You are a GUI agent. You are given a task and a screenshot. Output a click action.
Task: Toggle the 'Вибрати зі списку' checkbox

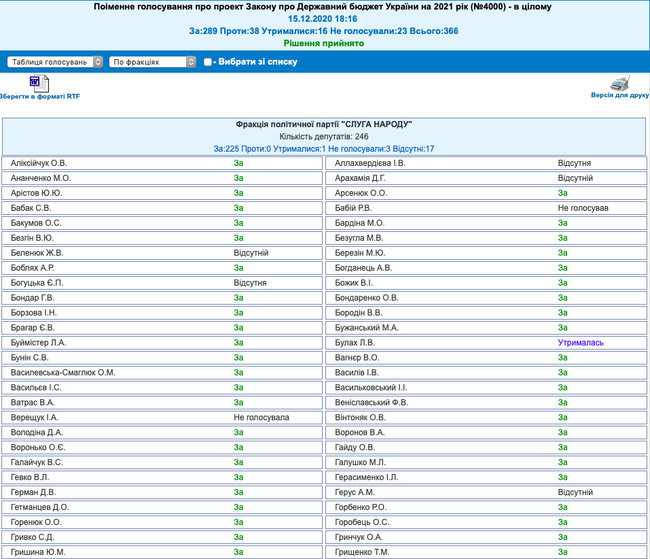pyautogui.click(x=208, y=62)
